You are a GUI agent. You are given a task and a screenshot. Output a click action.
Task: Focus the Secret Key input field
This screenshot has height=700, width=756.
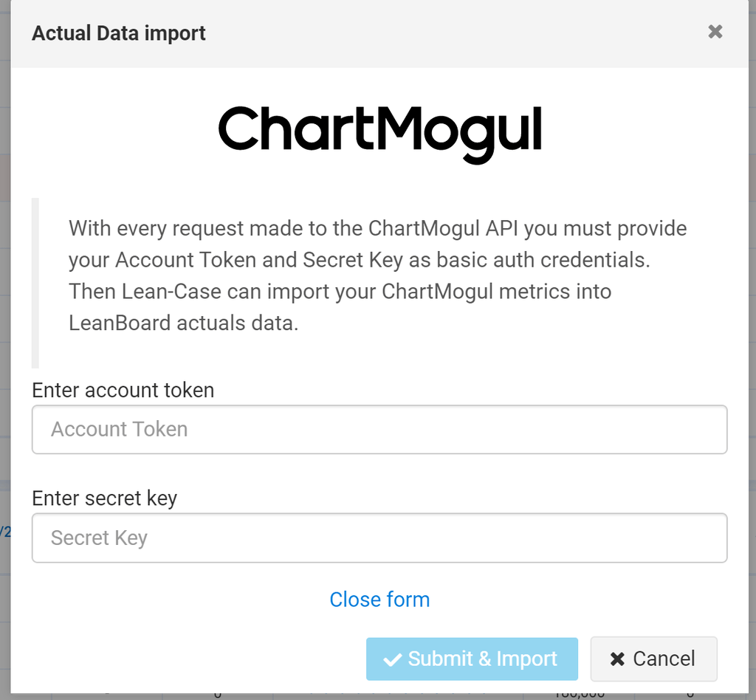[379, 538]
